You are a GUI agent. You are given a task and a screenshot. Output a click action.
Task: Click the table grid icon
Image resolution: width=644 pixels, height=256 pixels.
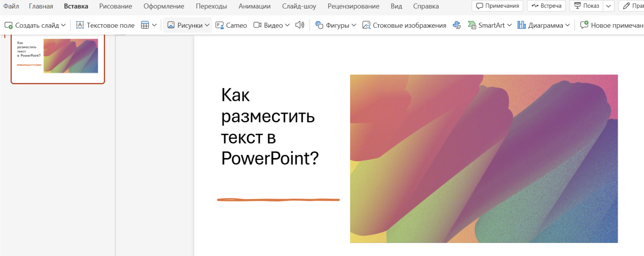point(145,25)
